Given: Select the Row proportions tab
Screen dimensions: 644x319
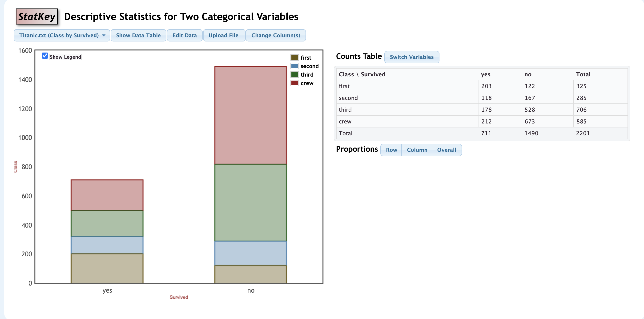Looking at the screenshot, I should click(x=391, y=150).
